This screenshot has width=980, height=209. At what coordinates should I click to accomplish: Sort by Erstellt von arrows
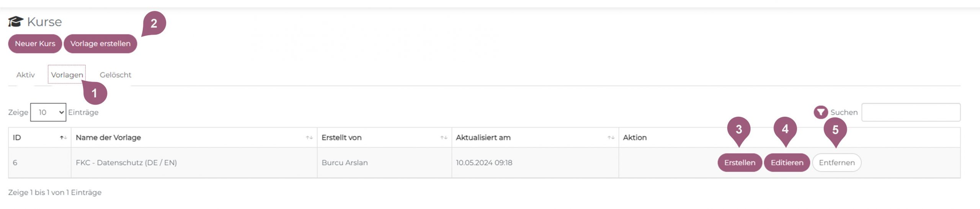[x=443, y=138]
